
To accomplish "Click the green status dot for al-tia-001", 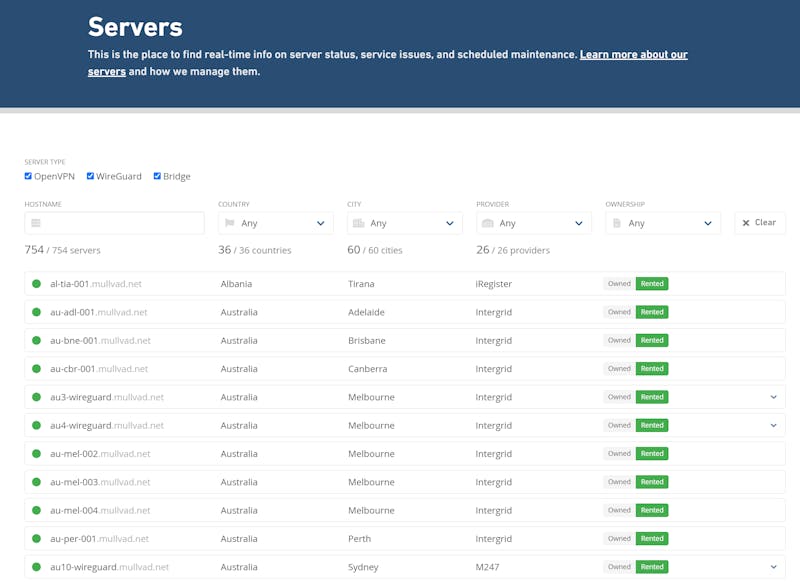I will coord(36,284).
